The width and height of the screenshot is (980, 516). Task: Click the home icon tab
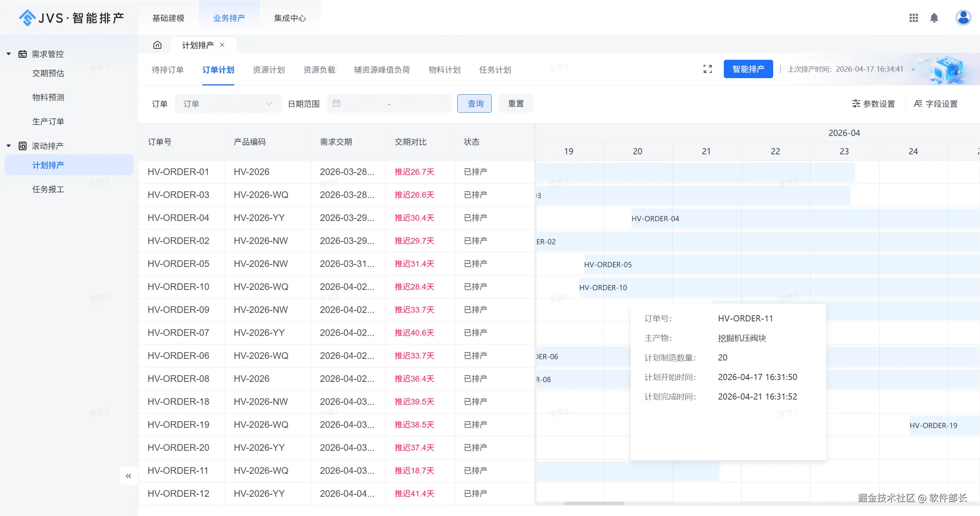point(157,45)
